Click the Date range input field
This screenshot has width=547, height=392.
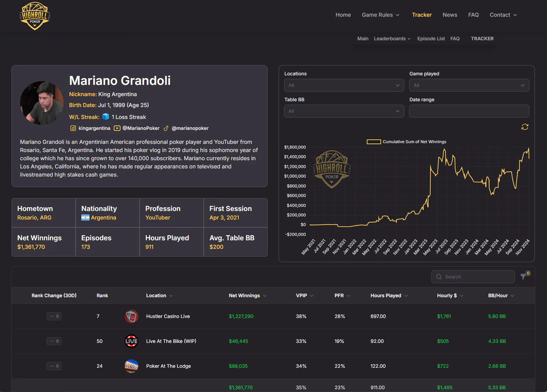[x=469, y=111]
